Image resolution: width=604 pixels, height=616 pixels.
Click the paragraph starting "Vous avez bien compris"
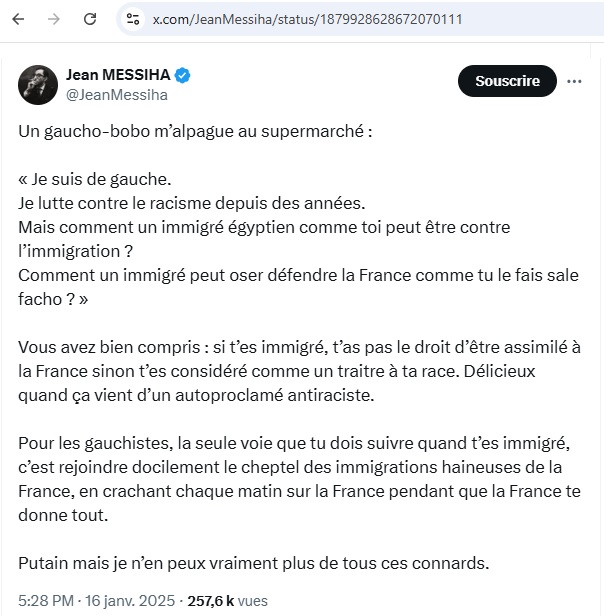point(299,371)
